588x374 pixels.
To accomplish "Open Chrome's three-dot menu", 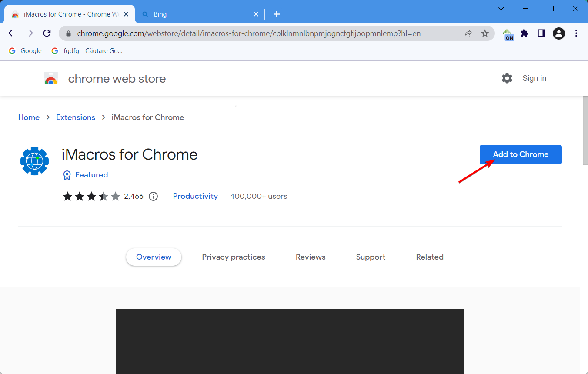I will [576, 33].
